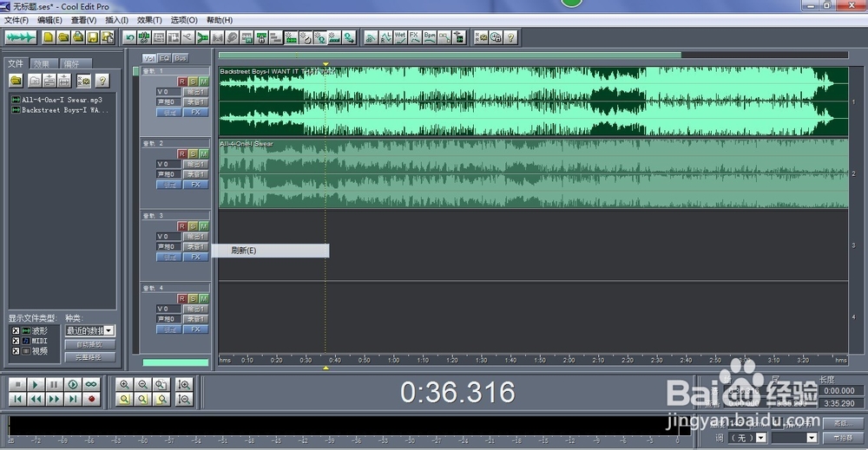Toggle the M mute button on track 1

tap(204, 82)
